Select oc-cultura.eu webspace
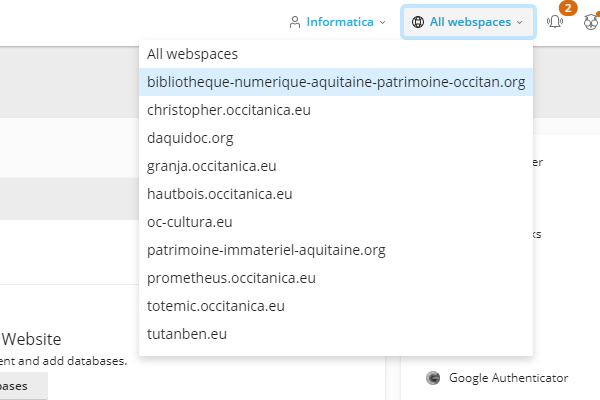This screenshot has height=400, width=600. point(189,222)
